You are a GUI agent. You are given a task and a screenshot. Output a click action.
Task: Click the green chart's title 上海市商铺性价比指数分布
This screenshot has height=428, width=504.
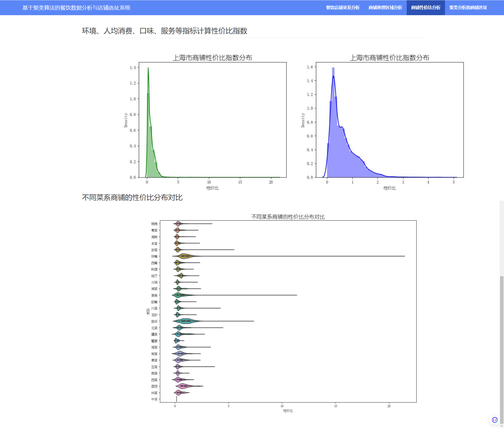click(x=212, y=58)
